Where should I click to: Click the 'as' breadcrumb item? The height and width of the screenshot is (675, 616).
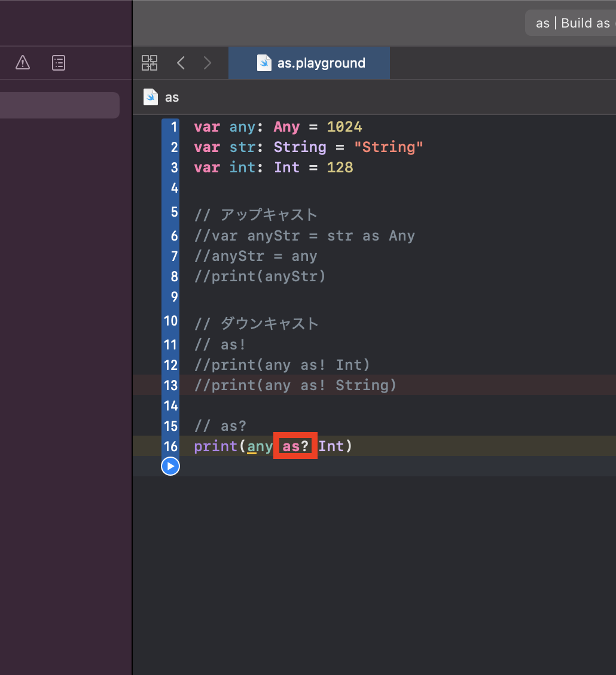172,98
